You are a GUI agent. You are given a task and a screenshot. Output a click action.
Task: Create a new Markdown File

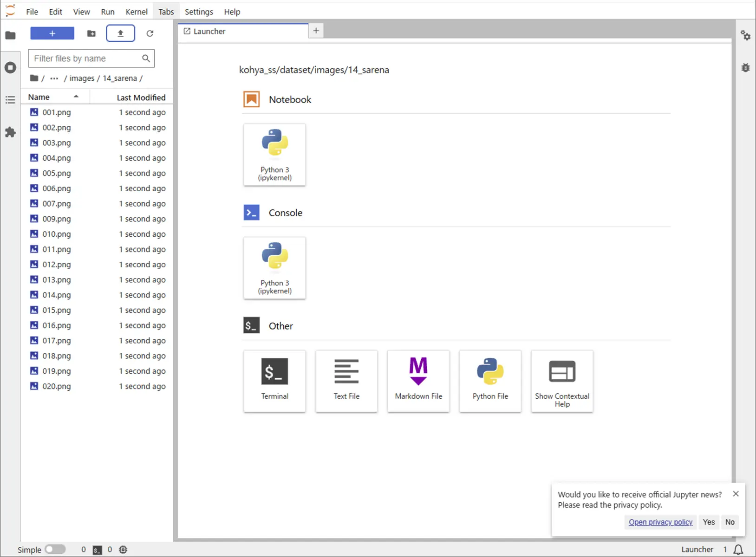point(418,381)
